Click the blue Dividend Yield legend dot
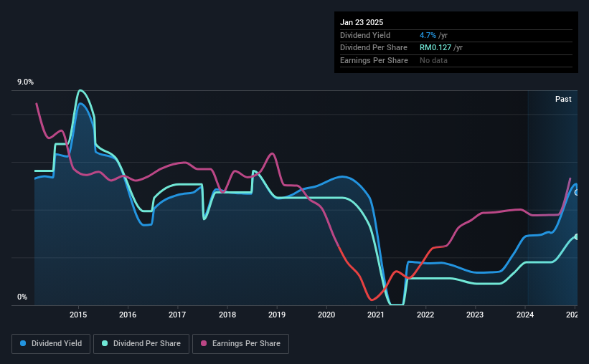This screenshot has width=589, height=364. [x=23, y=343]
